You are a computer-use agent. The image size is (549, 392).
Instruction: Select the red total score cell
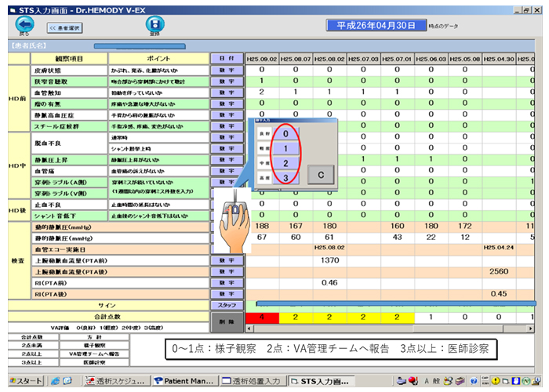[261, 317]
